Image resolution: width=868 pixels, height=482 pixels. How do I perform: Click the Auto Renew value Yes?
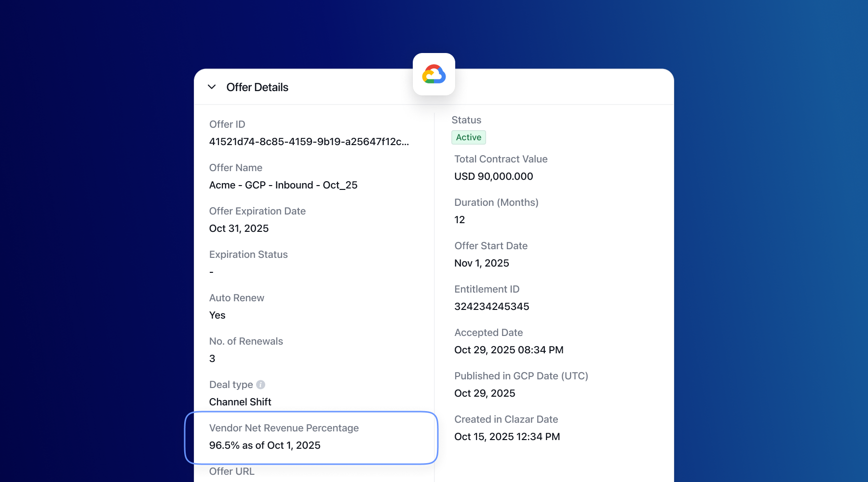[217, 315]
